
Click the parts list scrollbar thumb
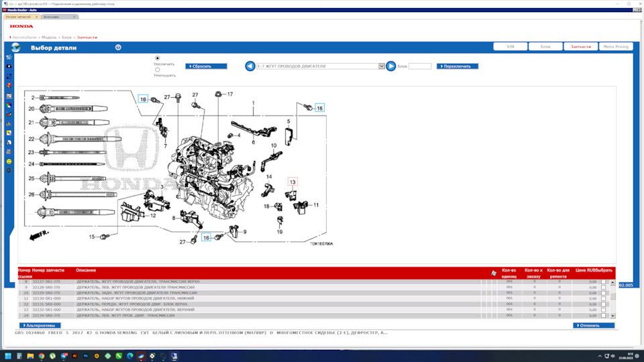pyautogui.click(x=612, y=296)
